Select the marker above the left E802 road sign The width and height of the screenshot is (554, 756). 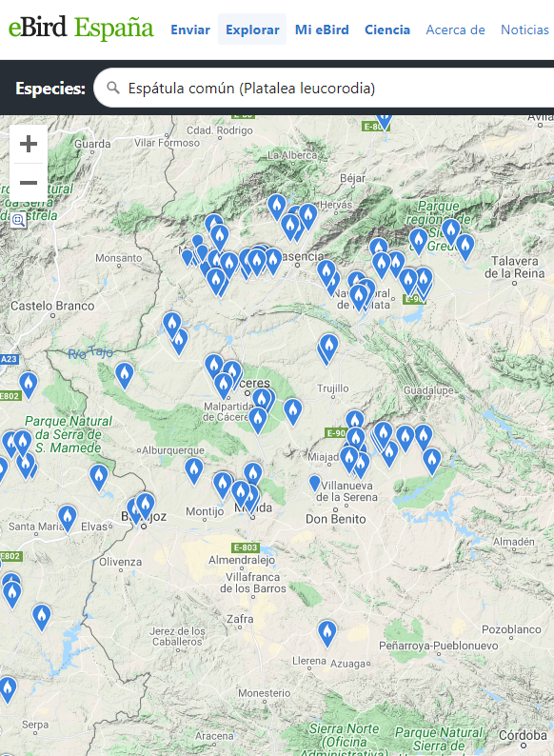click(29, 385)
